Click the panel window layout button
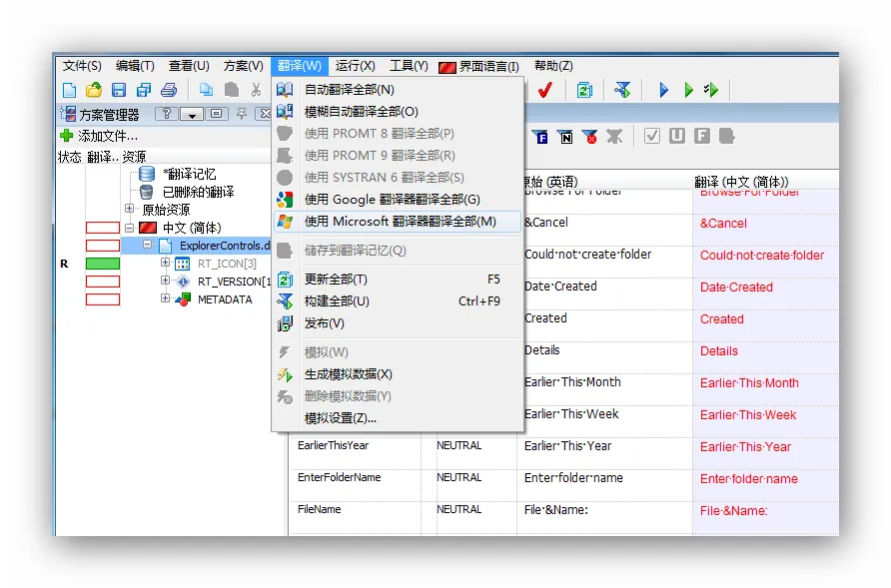The image size is (891, 588). 216,114
